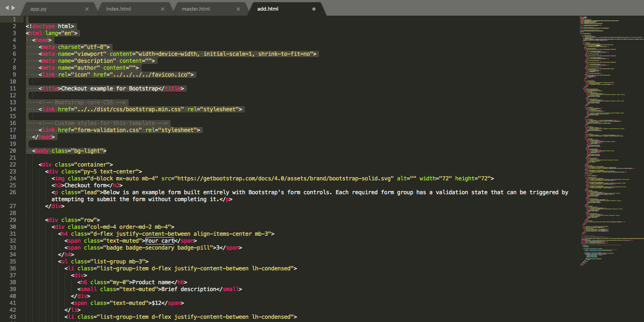Select the add.html tab
Screen dimensions: 644x322
(x=268, y=9)
